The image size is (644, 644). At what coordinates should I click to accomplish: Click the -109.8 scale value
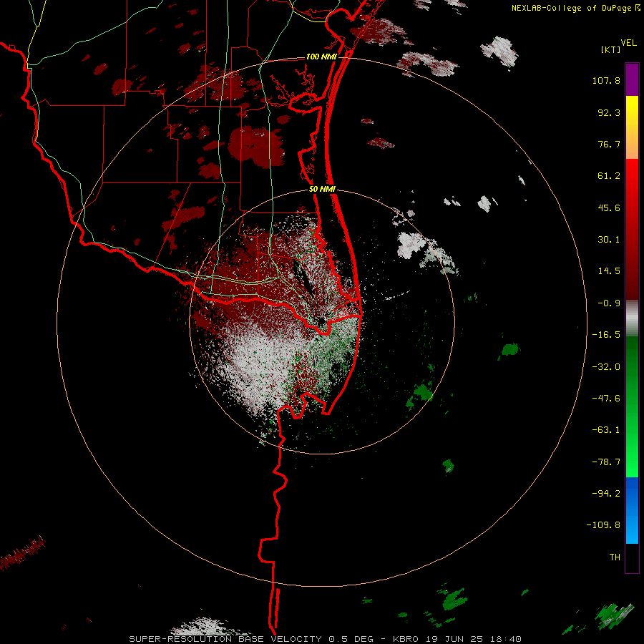(603, 525)
